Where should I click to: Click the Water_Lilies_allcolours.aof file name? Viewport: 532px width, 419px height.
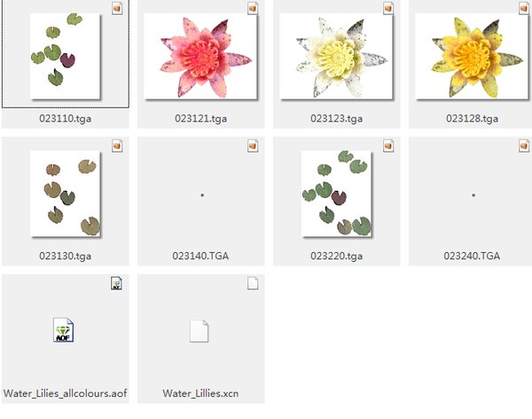click(x=65, y=393)
